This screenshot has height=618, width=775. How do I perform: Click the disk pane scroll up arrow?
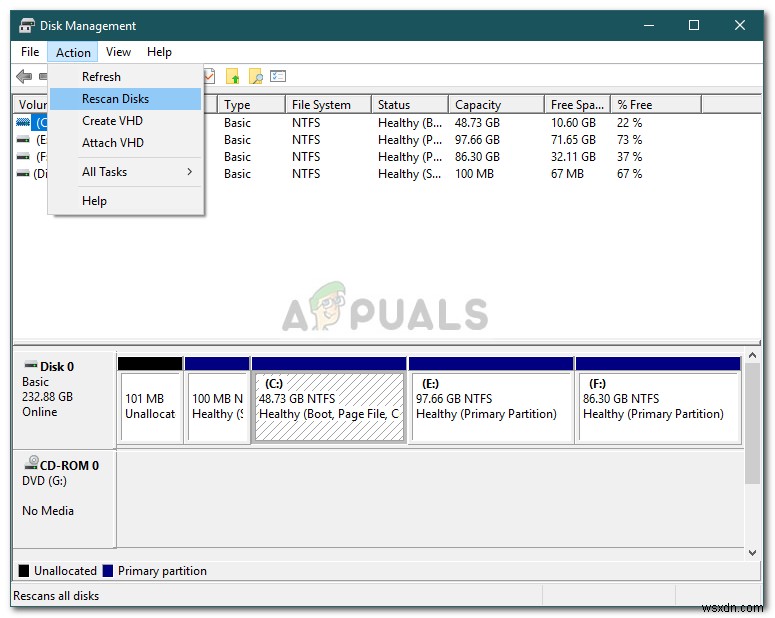tap(752, 355)
